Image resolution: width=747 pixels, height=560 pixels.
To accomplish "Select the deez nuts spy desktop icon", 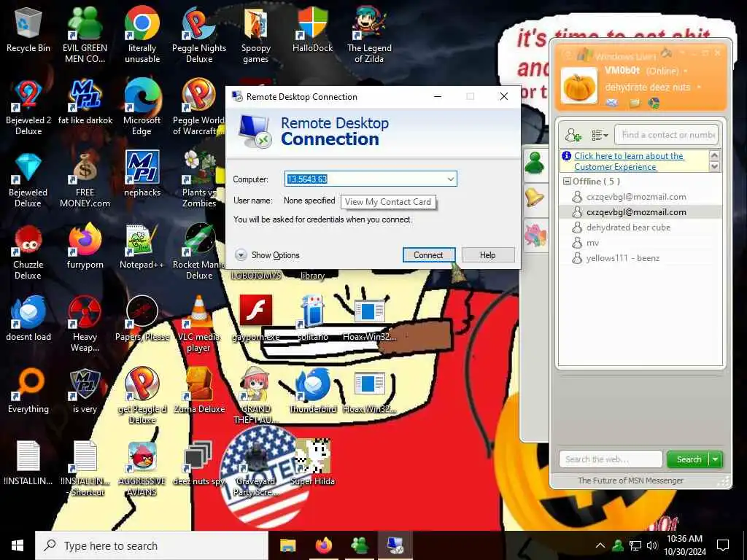I will pos(198,463).
